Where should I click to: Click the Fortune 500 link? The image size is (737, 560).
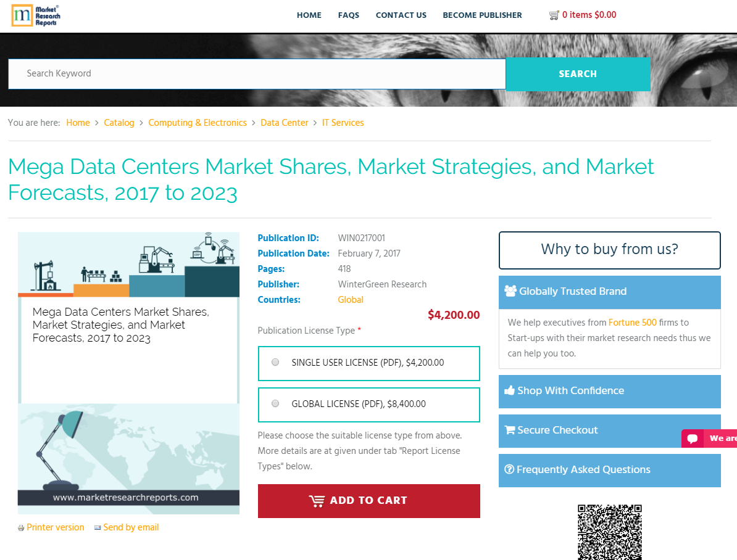point(633,322)
